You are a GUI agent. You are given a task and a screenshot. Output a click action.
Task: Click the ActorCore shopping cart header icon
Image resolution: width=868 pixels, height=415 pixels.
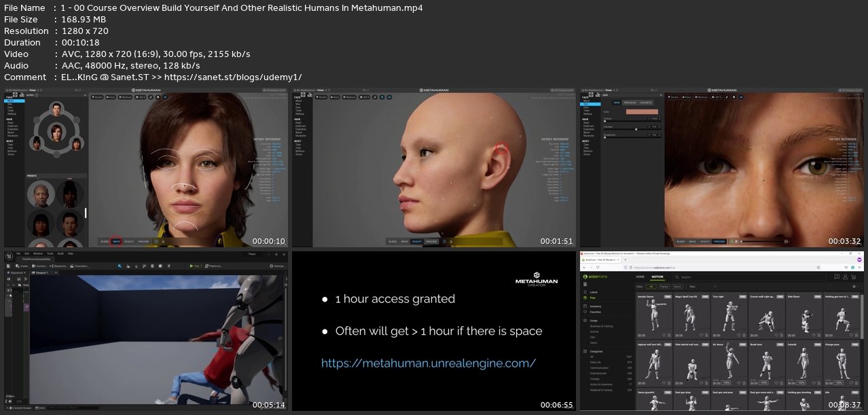coord(854,276)
